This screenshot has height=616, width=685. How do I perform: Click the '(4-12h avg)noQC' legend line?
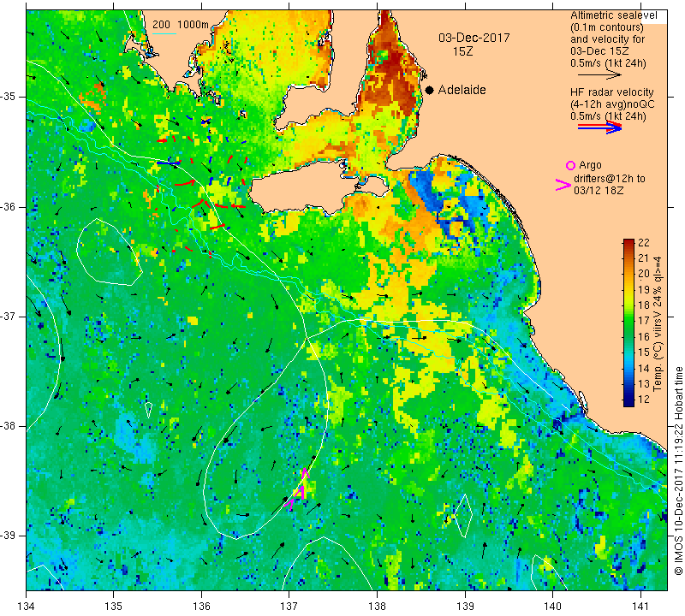point(611,104)
